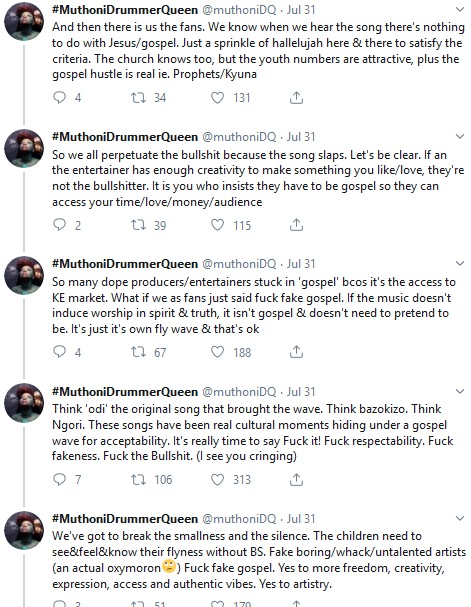Share the 'fly wave' tweet via share icon

[296, 352]
